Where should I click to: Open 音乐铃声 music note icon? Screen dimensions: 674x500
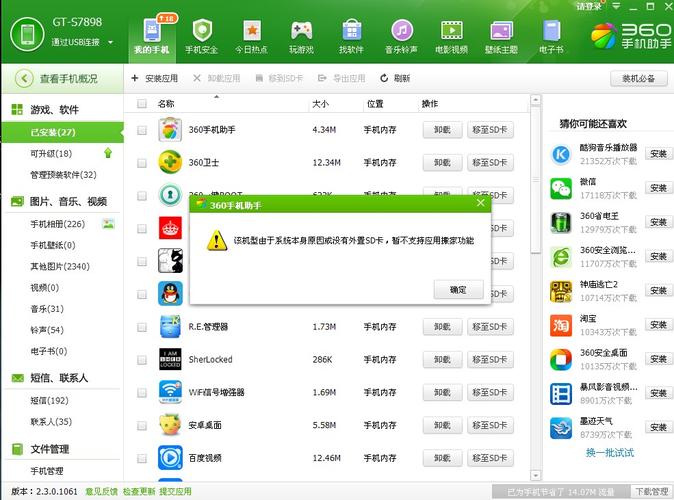[x=401, y=31]
